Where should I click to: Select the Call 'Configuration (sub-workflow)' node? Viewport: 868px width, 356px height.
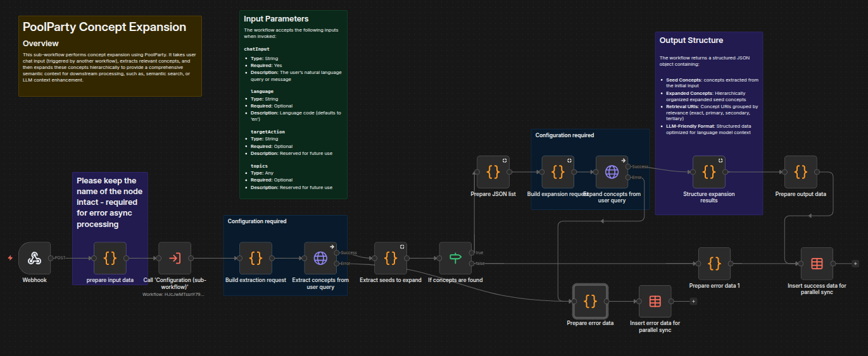pos(174,258)
